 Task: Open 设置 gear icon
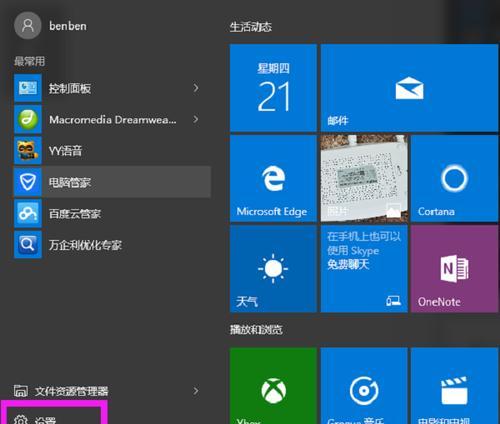[21, 420]
